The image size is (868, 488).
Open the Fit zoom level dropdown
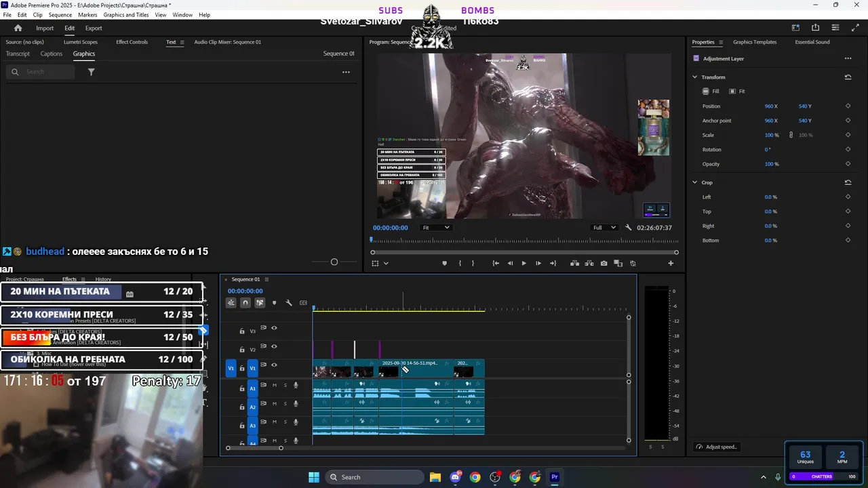[x=435, y=228]
